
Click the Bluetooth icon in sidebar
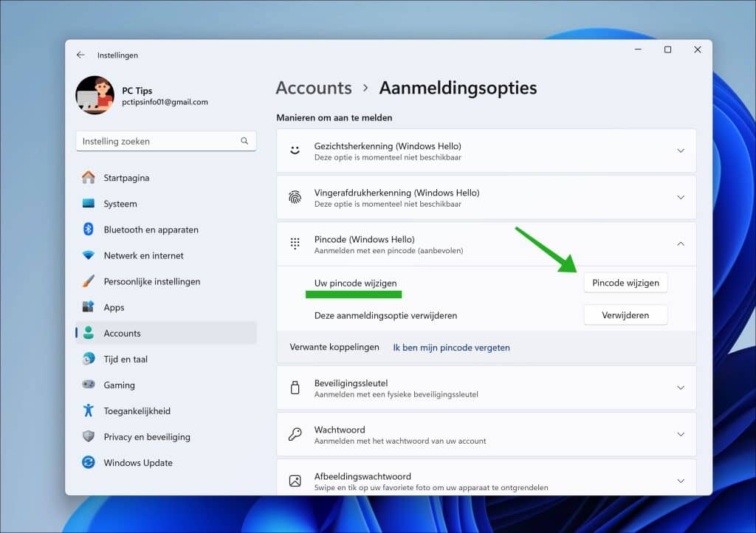click(89, 229)
